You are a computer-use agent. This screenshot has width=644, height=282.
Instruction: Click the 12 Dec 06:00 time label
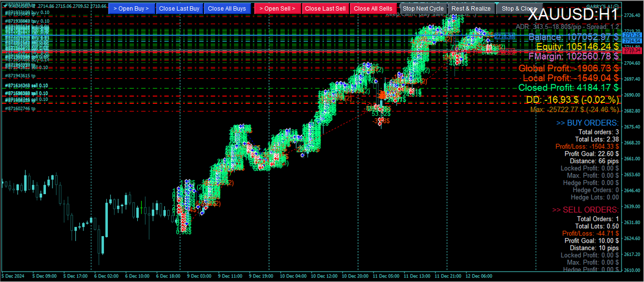pos(480,276)
